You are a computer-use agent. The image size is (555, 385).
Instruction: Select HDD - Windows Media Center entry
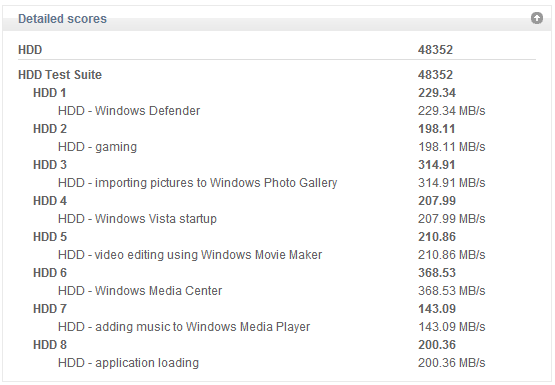140,291
